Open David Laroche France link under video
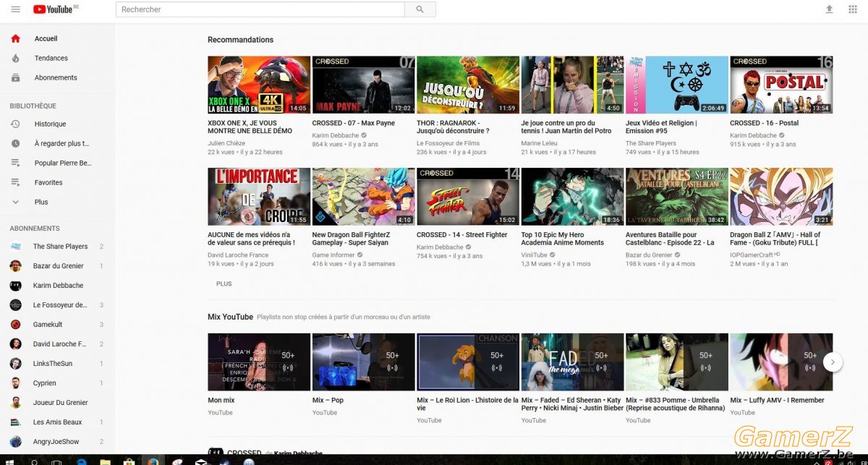This screenshot has width=868, height=465. coord(238,255)
